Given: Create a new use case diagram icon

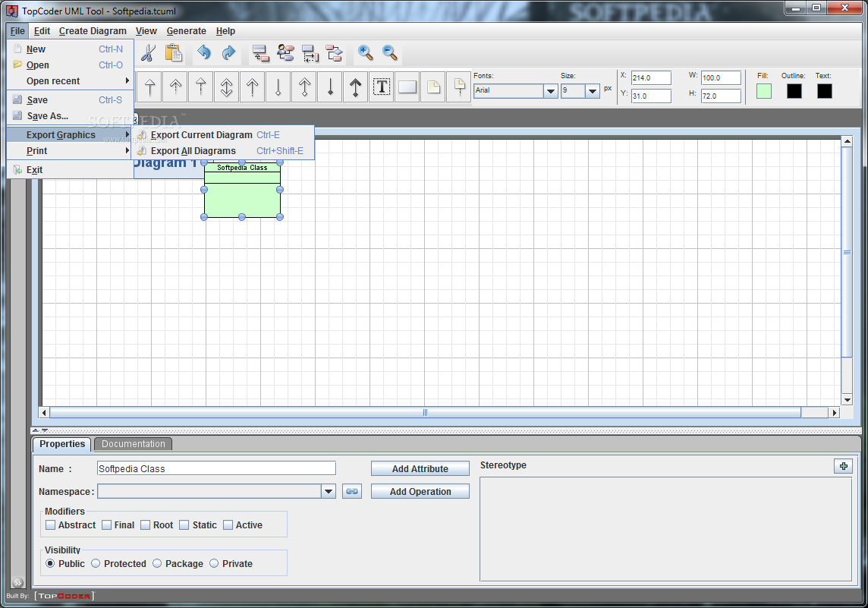Looking at the screenshot, I should [285, 53].
